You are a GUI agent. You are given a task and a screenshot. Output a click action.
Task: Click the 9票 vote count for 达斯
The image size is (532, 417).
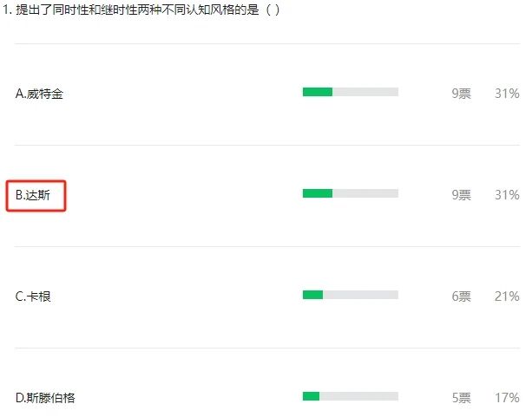tap(462, 195)
